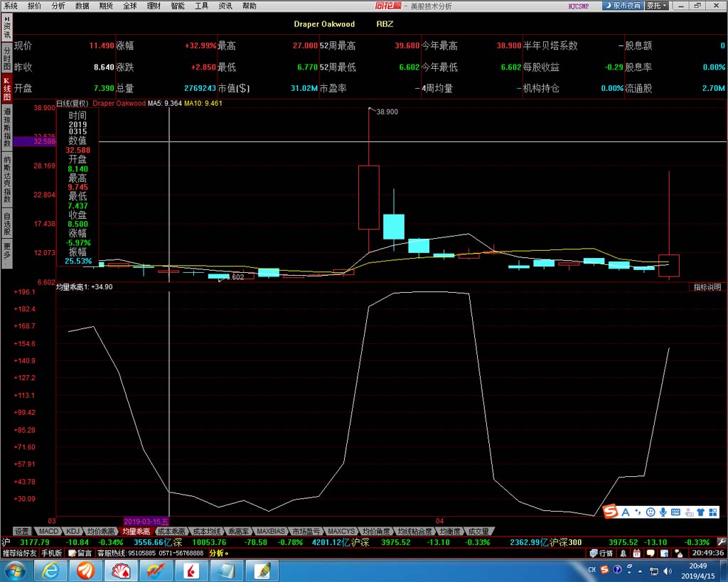Click the 行情 connection button

[x=601, y=553]
